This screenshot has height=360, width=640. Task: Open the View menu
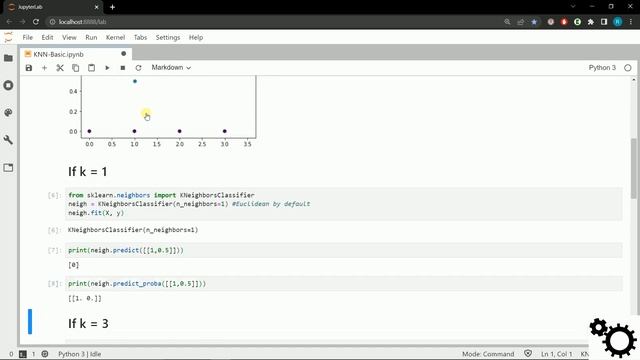tap(69, 37)
